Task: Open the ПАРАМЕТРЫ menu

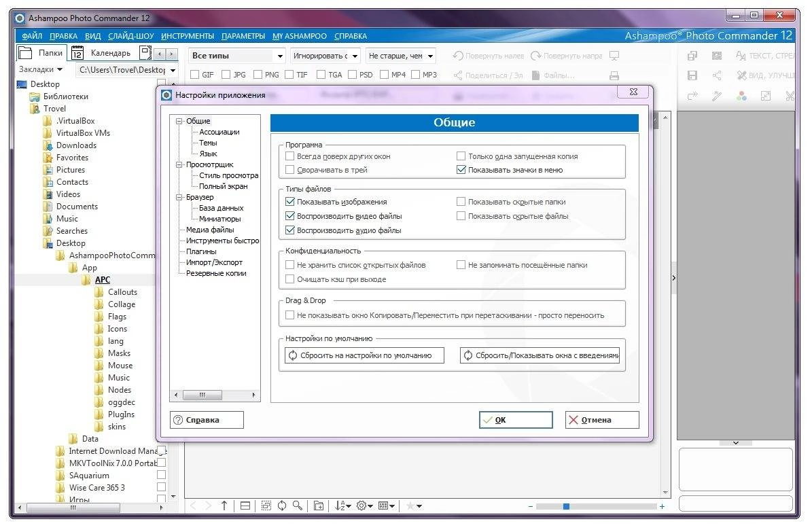Action: [243, 36]
